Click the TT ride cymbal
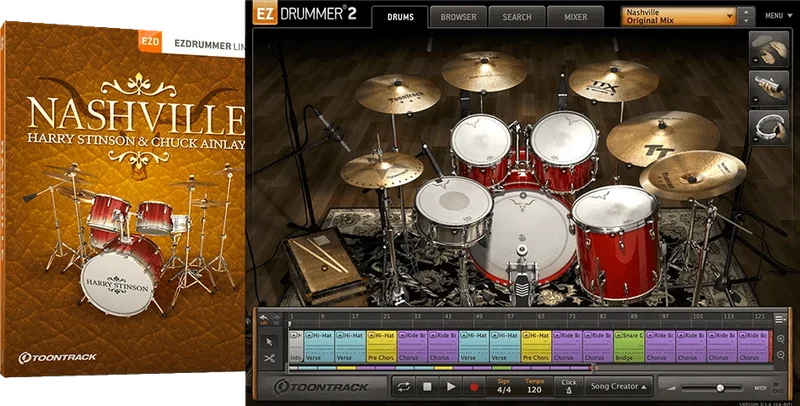The image size is (800, 406). (663, 138)
